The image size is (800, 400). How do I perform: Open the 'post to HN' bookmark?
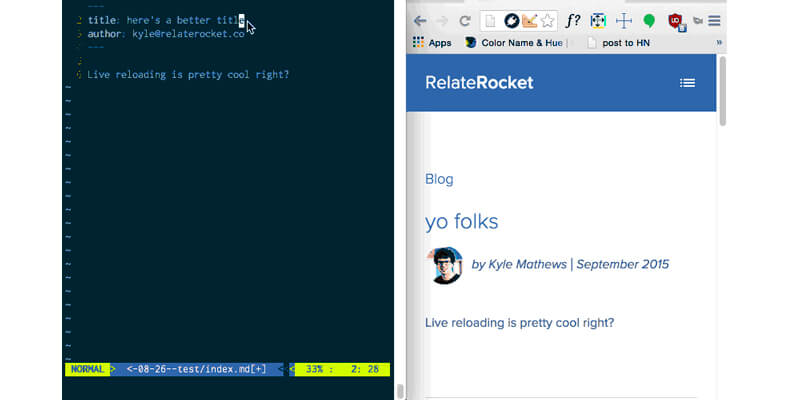(x=618, y=43)
